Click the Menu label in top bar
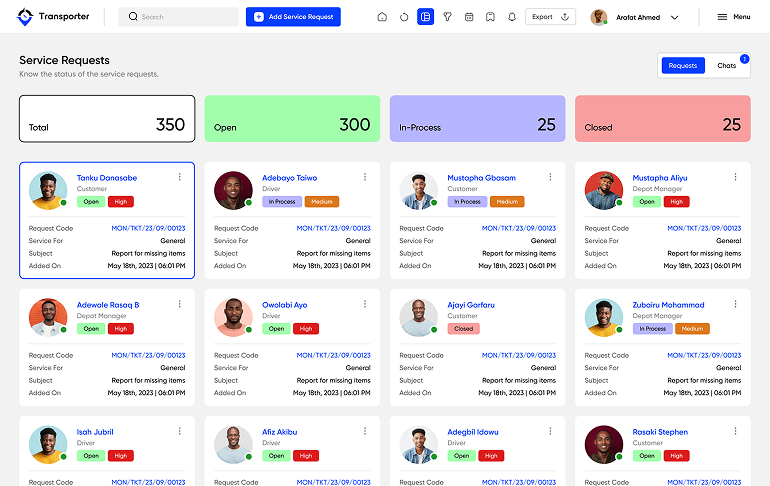This screenshot has width=770, height=486. coord(742,17)
